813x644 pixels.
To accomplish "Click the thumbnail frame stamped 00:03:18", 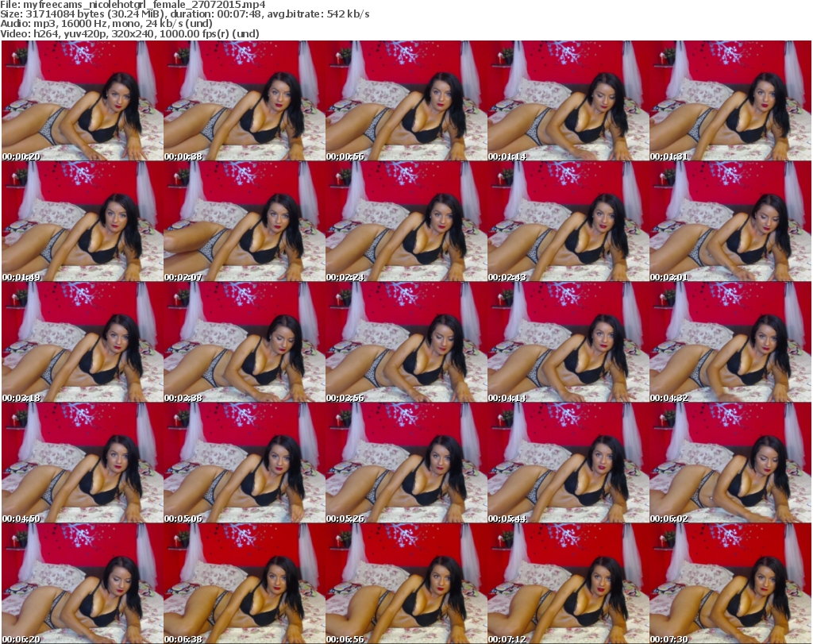I will point(83,342).
